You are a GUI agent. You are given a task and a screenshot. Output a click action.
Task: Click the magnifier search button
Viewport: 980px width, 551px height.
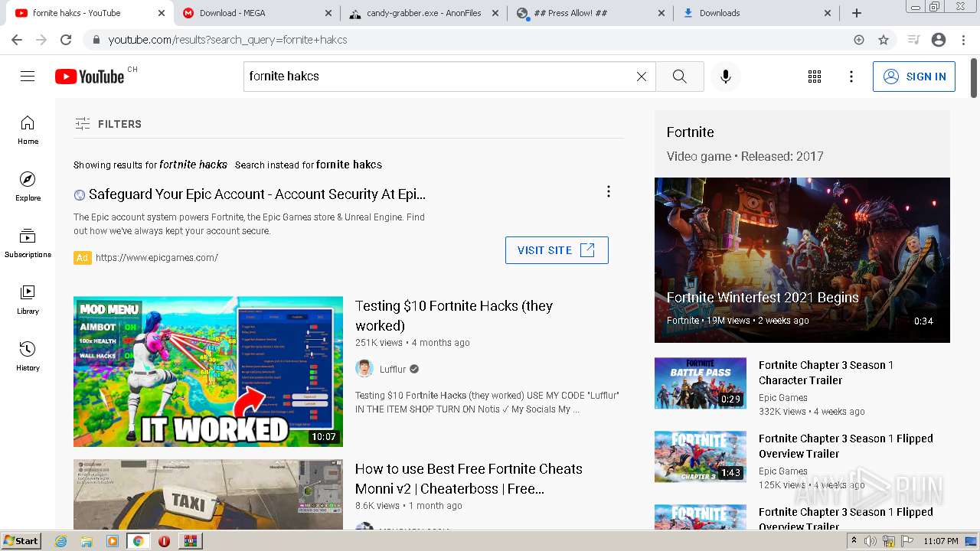point(679,77)
